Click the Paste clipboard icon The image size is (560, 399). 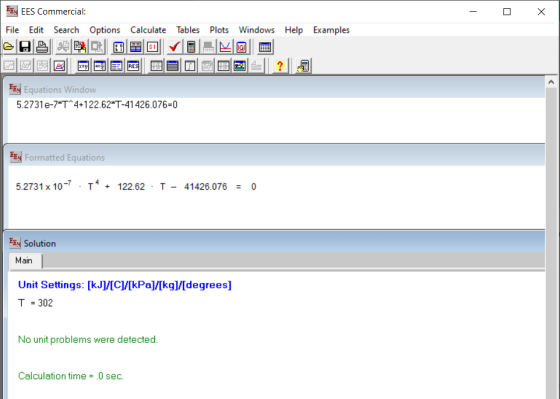pyautogui.click(x=80, y=47)
